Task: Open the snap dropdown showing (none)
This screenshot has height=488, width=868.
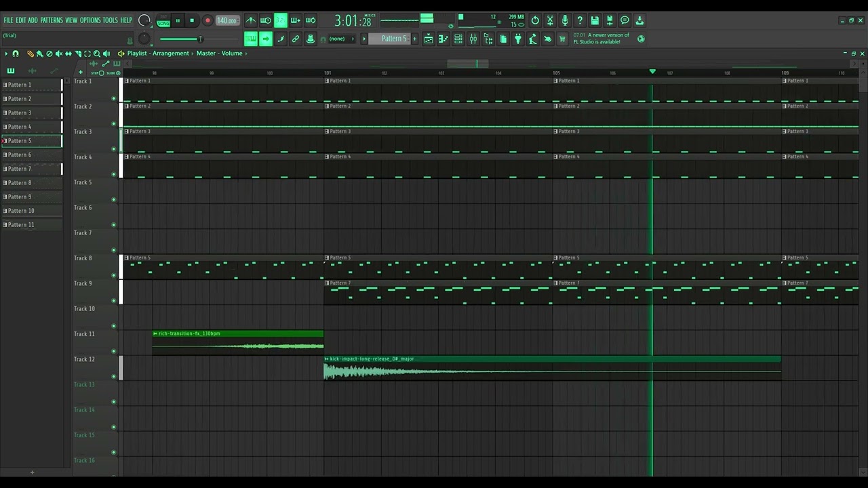Action: pyautogui.click(x=341, y=39)
